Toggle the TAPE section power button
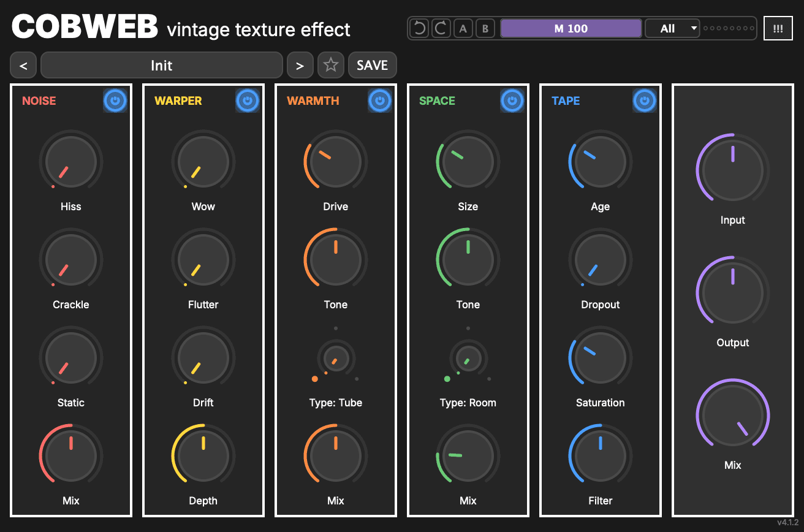804x532 pixels. click(645, 101)
